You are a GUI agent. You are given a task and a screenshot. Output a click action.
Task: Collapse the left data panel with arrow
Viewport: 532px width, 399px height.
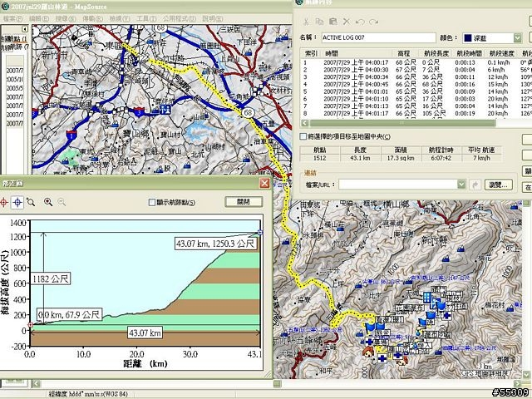pyautogui.click(x=24, y=29)
